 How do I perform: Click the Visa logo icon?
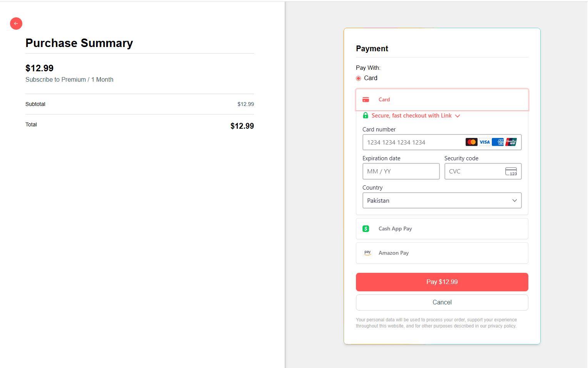pos(484,142)
